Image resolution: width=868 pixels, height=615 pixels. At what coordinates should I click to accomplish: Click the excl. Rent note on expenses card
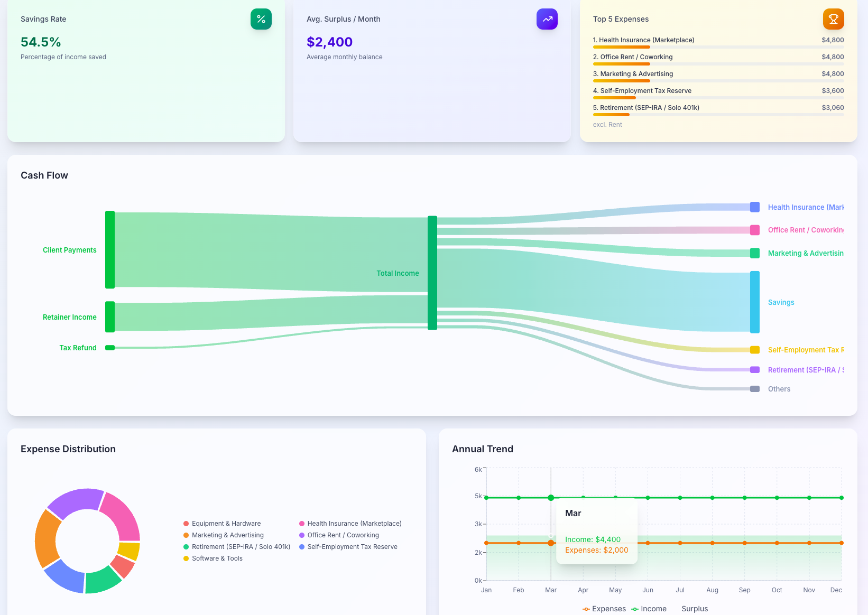[607, 124]
